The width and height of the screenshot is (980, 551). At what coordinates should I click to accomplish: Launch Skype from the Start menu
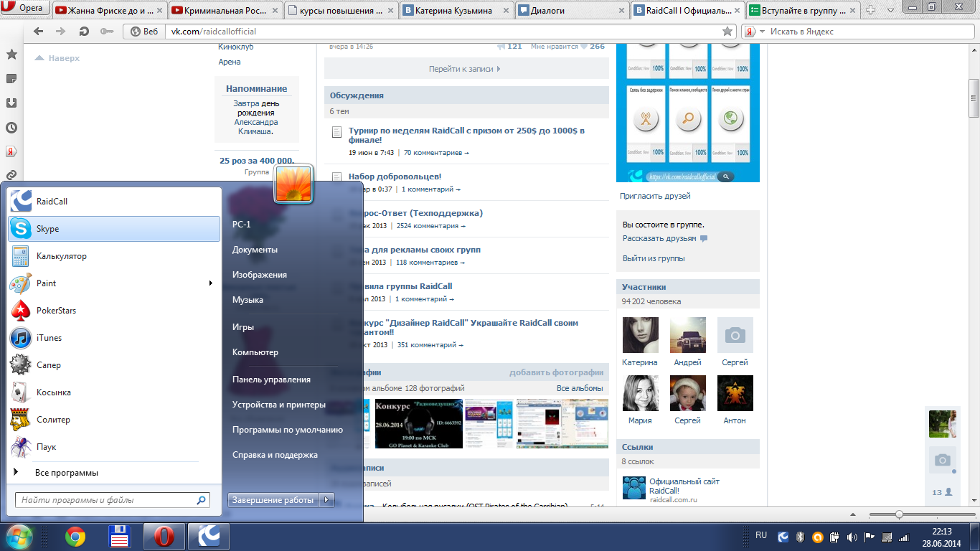(114, 229)
